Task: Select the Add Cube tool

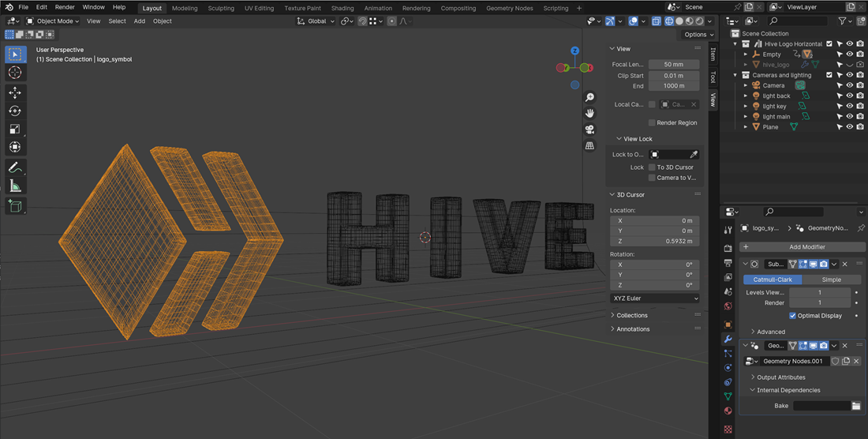Action: pos(15,205)
